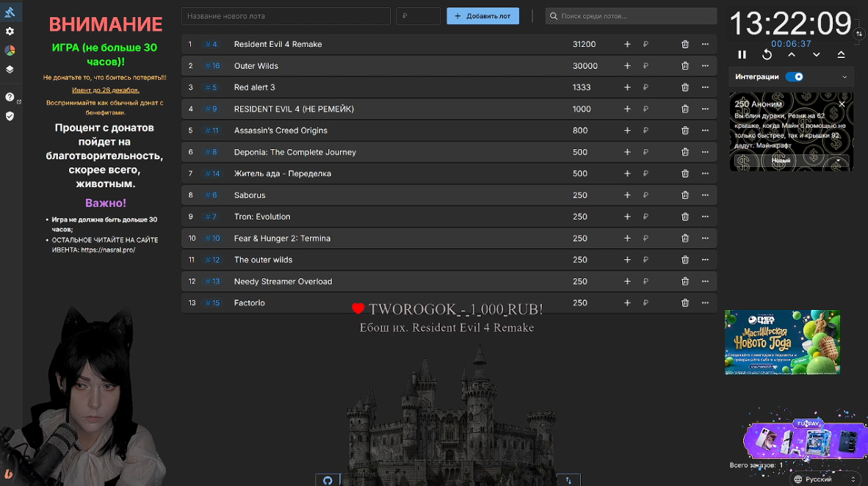Open layers icon in left sidebar
868x486 pixels.
(10, 70)
